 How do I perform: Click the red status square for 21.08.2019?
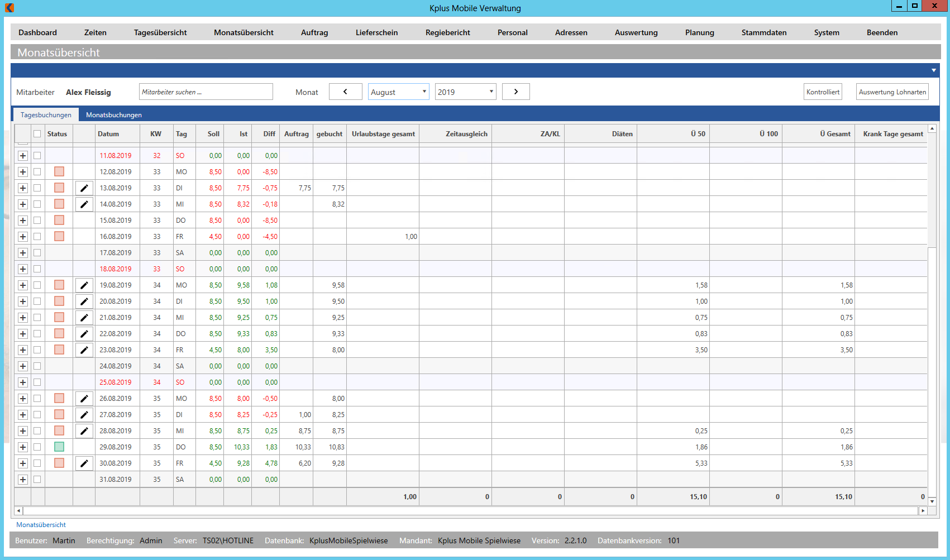[59, 317]
